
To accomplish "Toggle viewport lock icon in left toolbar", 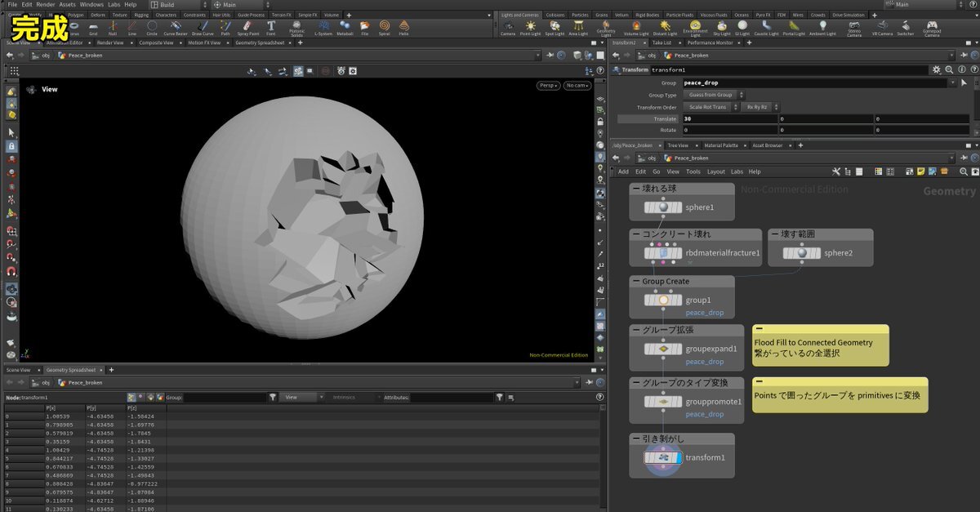I will pos(11,146).
